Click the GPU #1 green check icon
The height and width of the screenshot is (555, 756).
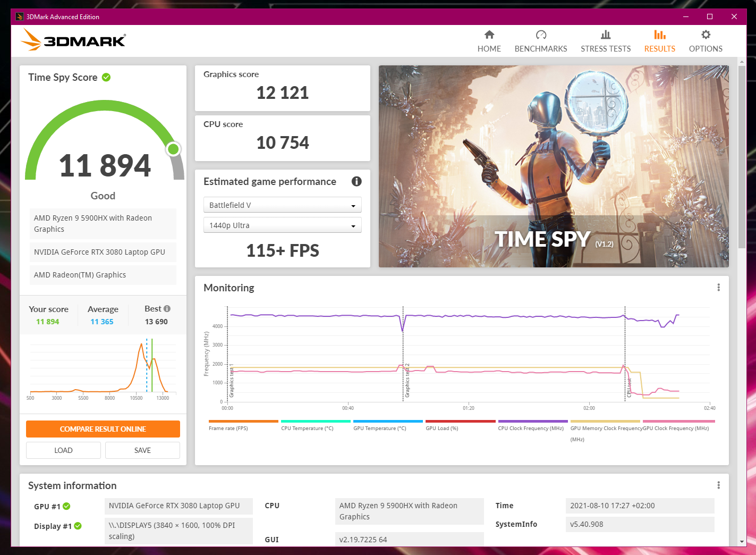pos(66,506)
